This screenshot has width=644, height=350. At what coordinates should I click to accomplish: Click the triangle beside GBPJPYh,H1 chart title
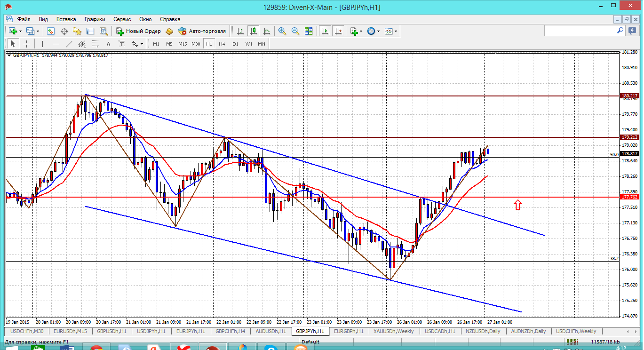click(x=9, y=55)
